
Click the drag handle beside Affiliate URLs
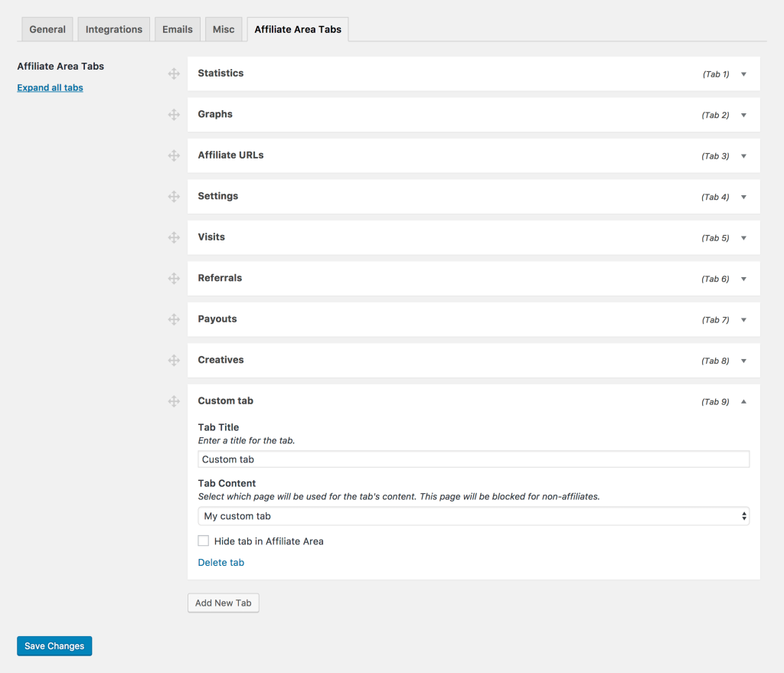174,155
